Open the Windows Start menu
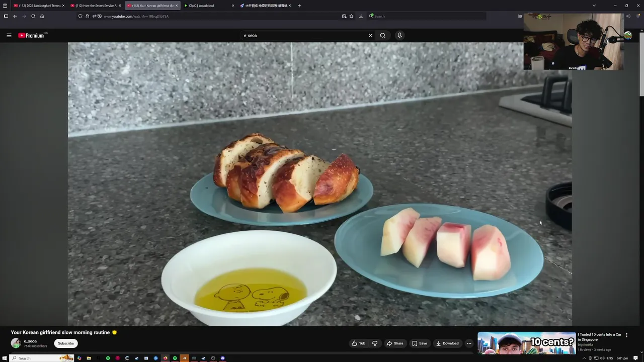The width and height of the screenshot is (644, 362). coord(5,358)
